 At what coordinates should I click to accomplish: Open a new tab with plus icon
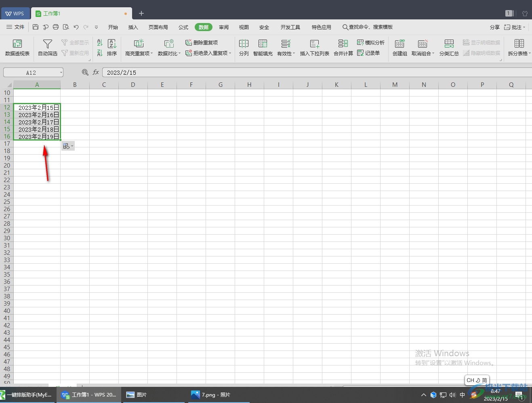141,13
